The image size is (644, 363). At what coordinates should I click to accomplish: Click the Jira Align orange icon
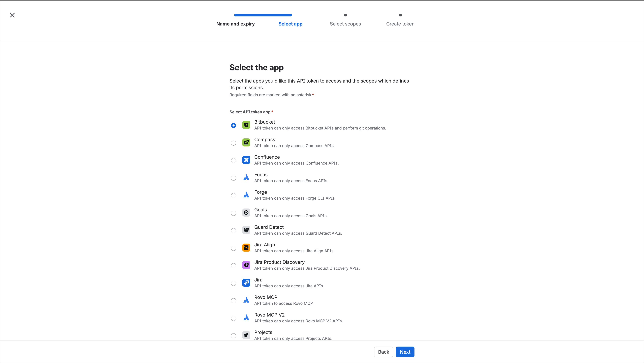(246, 248)
